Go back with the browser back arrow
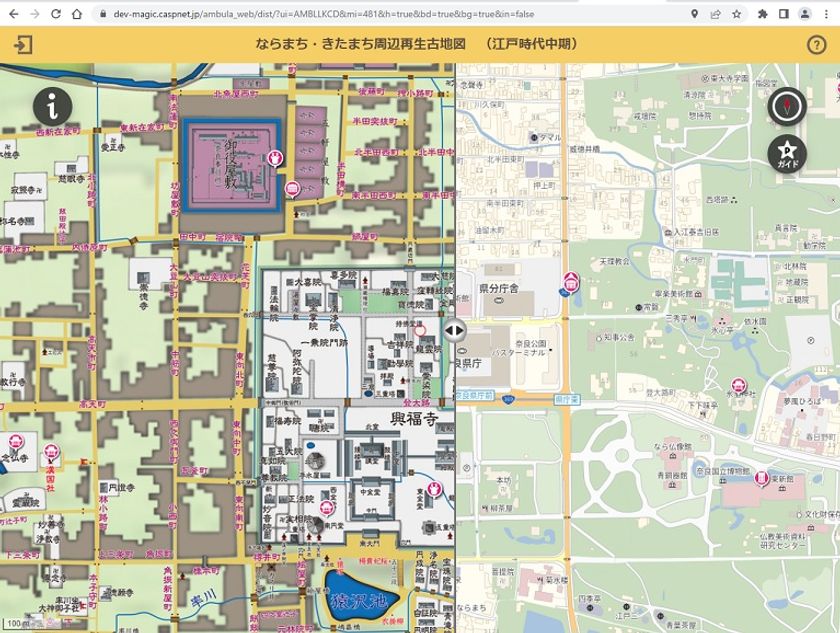This screenshot has width=840, height=633. pyautogui.click(x=14, y=14)
